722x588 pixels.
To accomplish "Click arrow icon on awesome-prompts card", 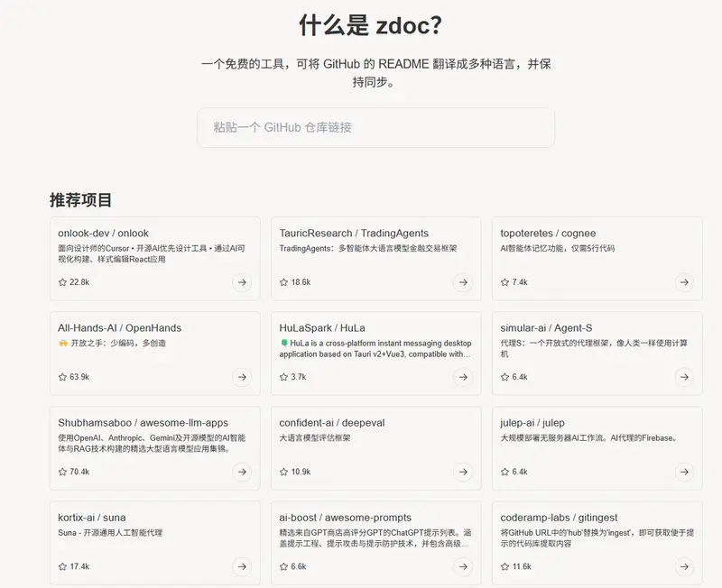I will pos(462,566).
